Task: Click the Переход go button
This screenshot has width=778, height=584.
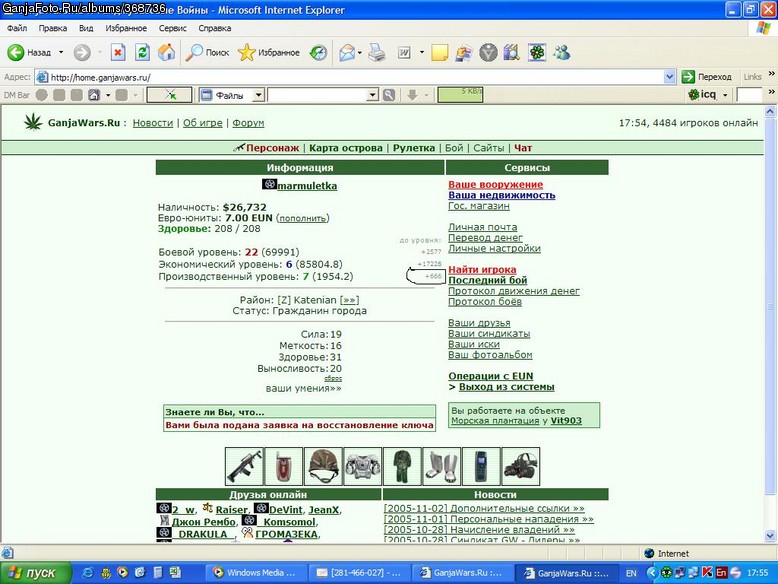Action: pyautogui.click(x=707, y=77)
